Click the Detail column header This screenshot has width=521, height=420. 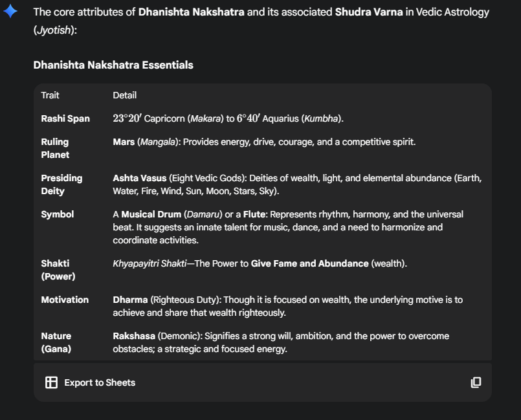pos(124,95)
